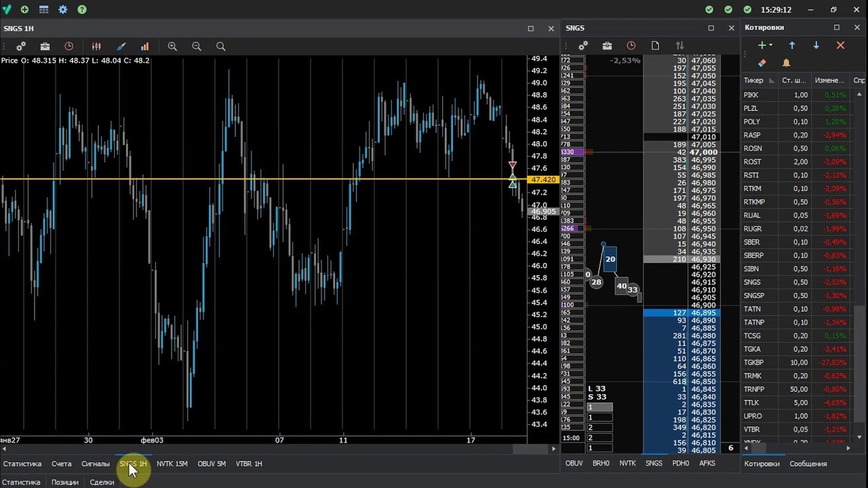This screenshot has height=488, width=868.
Task: Click best bid price 46,895 in order book
Action: (704, 313)
